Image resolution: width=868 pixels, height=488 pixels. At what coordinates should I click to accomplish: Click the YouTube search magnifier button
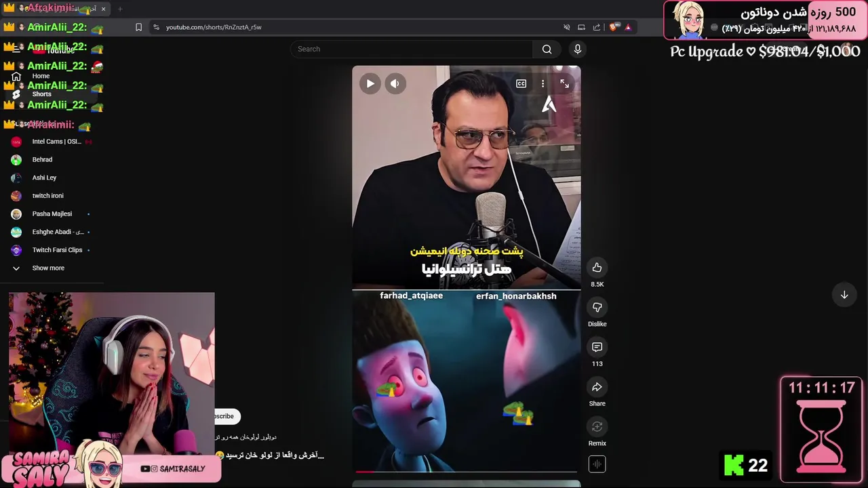point(547,49)
